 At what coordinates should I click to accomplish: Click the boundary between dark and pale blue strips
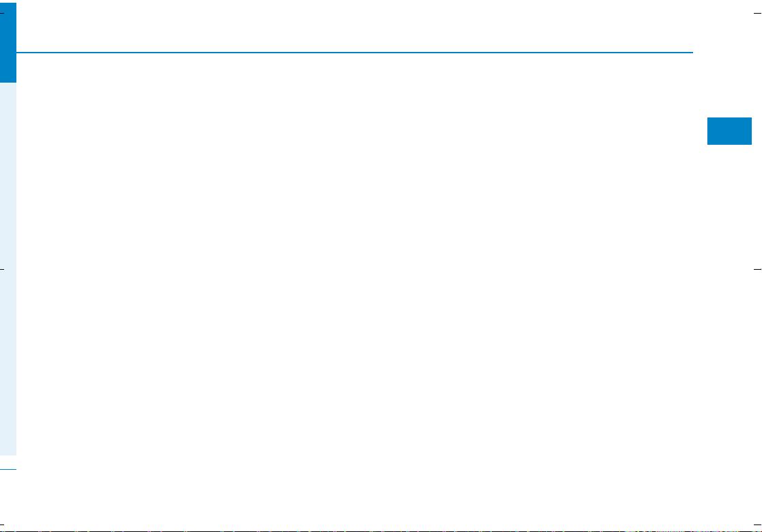(8, 83)
